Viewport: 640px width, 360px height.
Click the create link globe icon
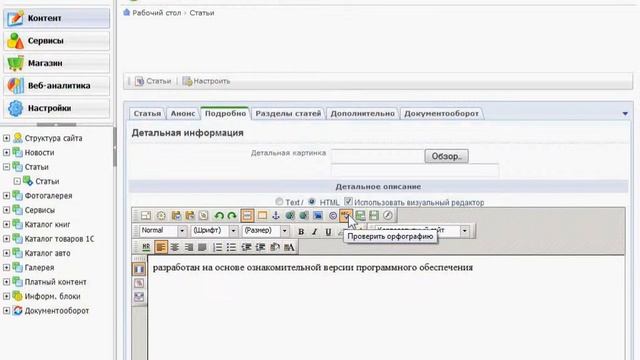point(290,216)
